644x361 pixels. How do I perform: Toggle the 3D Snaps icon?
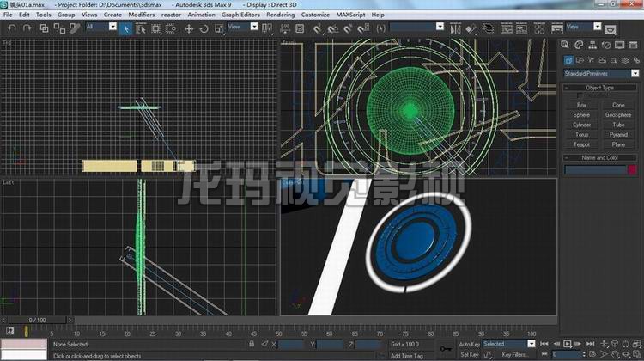tap(318, 28)
